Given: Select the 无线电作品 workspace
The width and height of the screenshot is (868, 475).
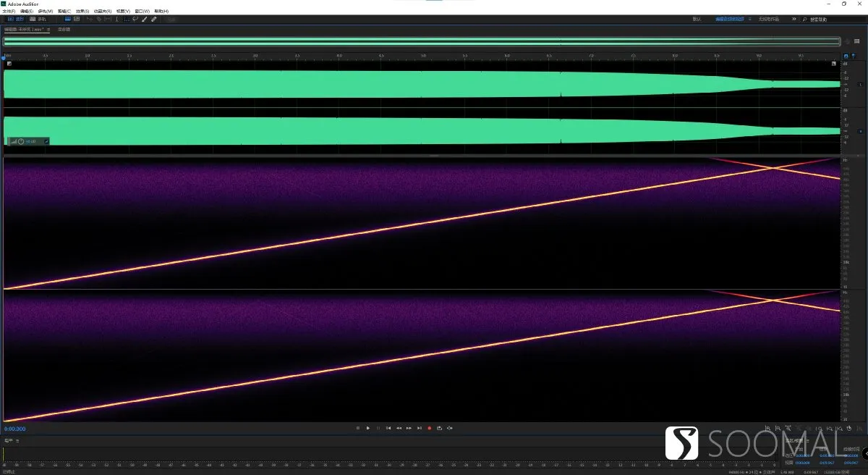Looking at the screenshot, I should [769, 19].
